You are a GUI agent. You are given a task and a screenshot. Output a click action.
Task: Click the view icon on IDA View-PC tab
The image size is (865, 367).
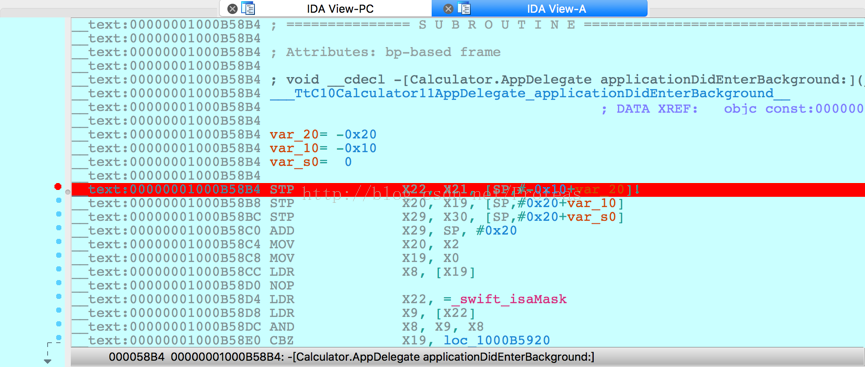click(x=249, y=8)
